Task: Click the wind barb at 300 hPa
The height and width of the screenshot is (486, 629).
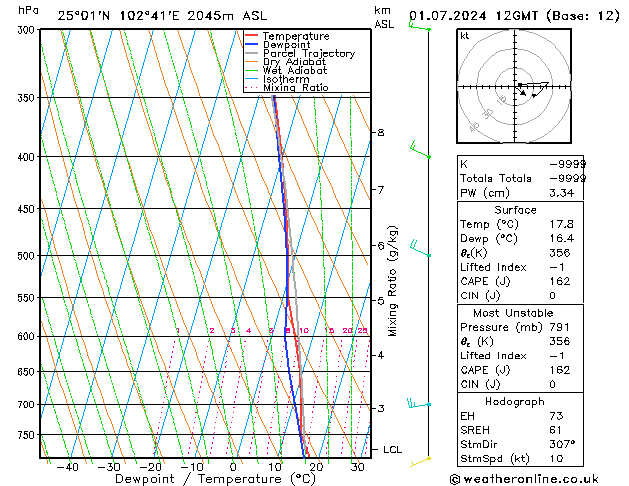Action: coord(420,24)
